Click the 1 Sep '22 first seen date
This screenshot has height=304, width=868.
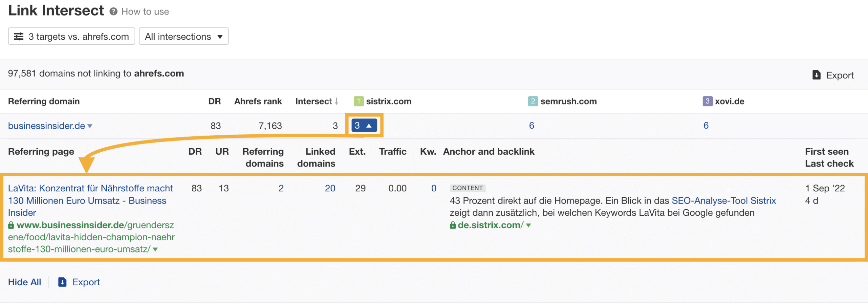point(825,188)
